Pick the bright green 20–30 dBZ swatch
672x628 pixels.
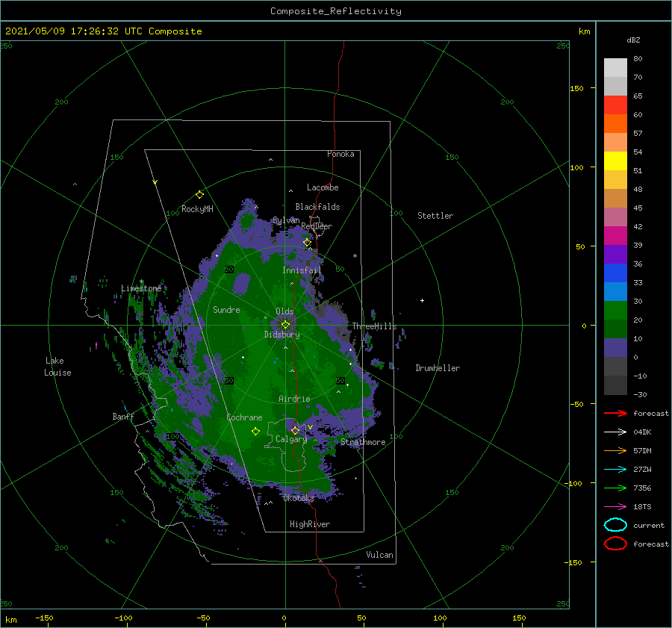(x=615, y=311)
